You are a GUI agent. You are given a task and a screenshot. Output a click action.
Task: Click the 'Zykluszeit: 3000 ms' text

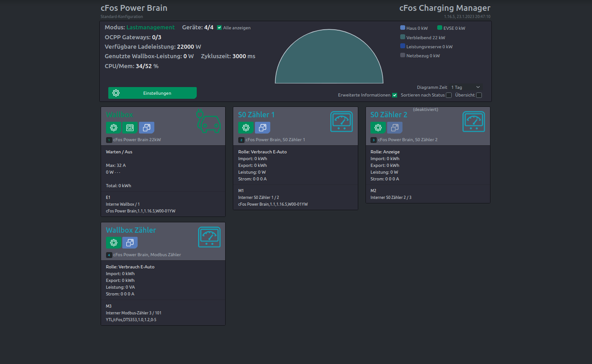pos(228,56)
